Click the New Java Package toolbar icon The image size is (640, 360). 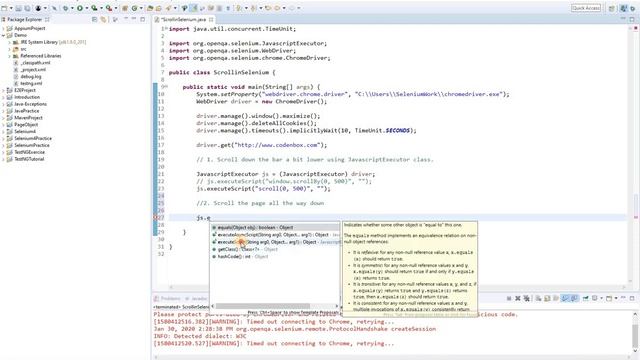click(124, 8)
